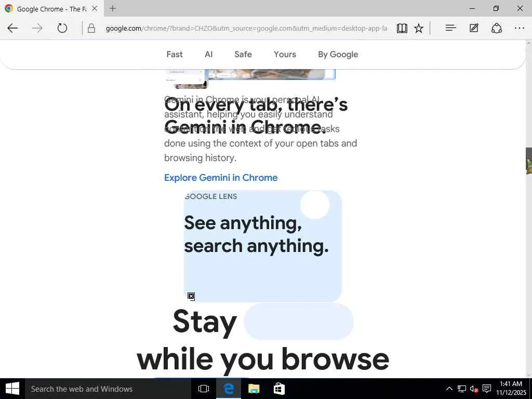
Task: Open the Share icon in toolbar
Action: click(x=497, y=28)
